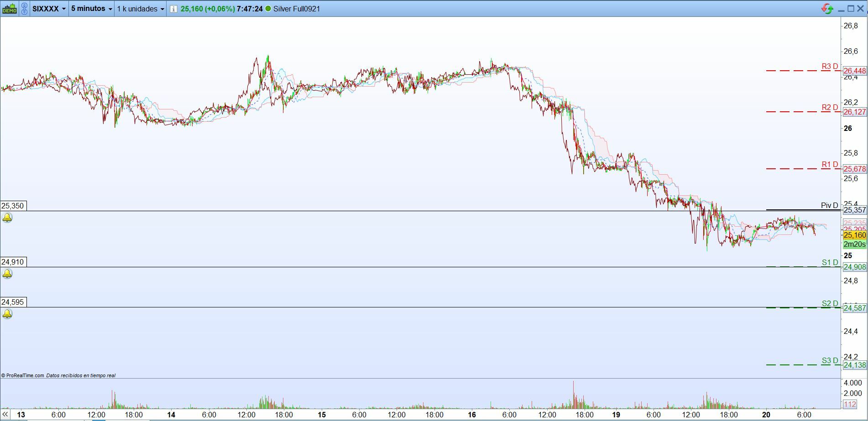Click the 2.000 volume axis label
Image resolution: width=868 pixels, height=421 pixels.
coord(852,394)
